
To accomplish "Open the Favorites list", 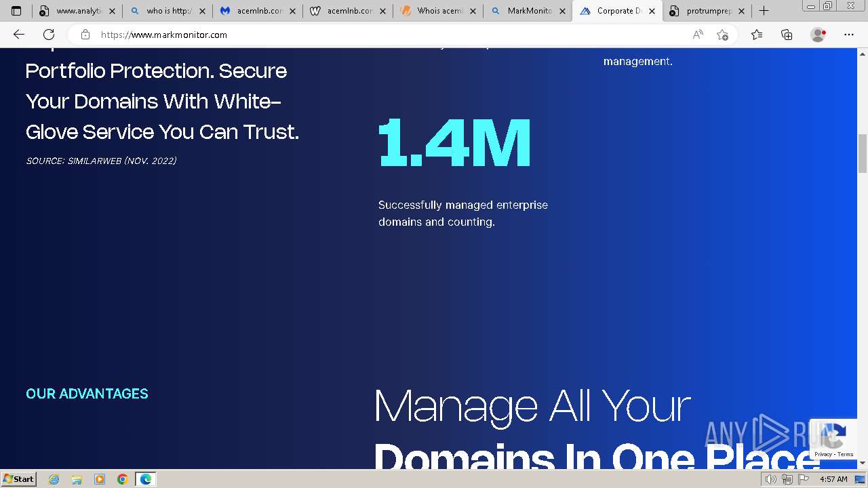I will pos(757,35).
